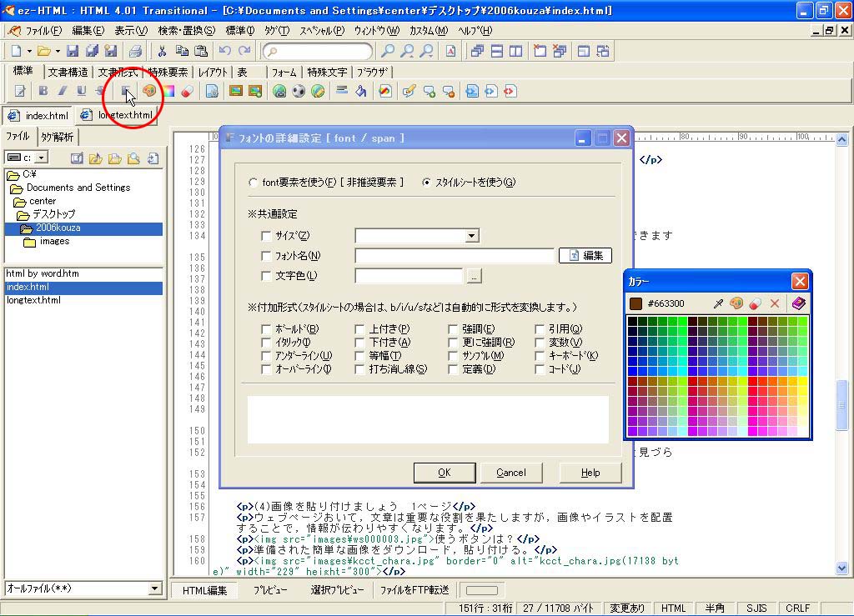Check the ボールド checkbox
Viewport: 854px width, 616px height.
[x=266, y=329]
